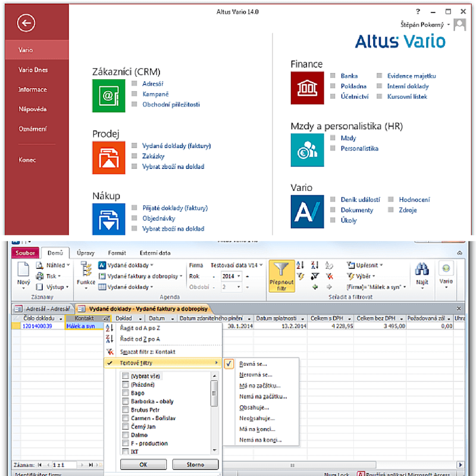Click the user avatar icon

pos(459,24)
